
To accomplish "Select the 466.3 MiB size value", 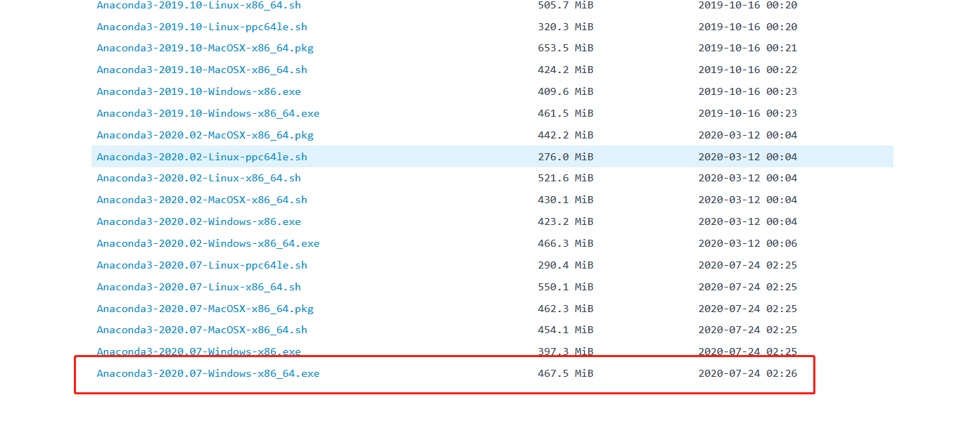I will 566,244.
